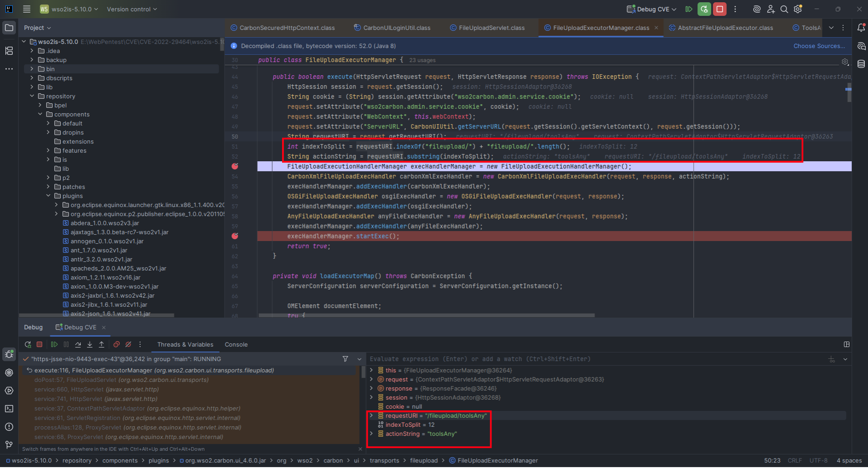Pin the Debug CVE tab

(x=80, y=327)
